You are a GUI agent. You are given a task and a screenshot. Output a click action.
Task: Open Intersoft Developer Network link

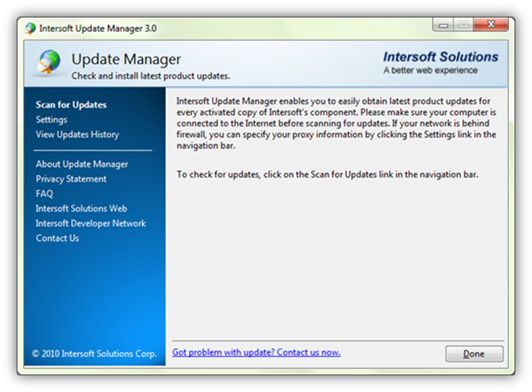(90, 223)
